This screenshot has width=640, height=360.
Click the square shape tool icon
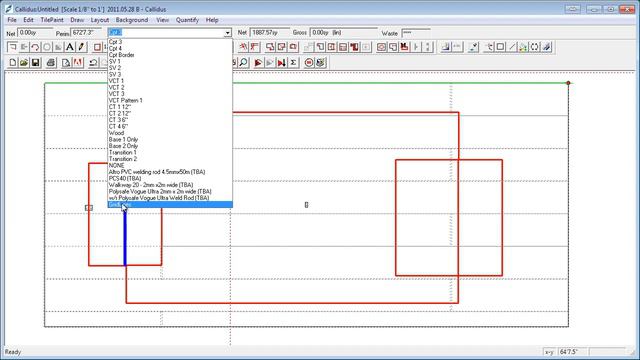pos(500,47)
